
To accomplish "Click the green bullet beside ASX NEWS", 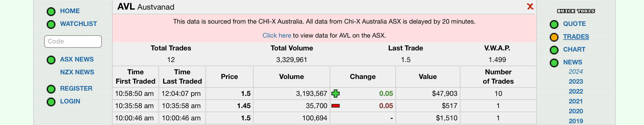I will pyautogui.click(x=51, y=60).
